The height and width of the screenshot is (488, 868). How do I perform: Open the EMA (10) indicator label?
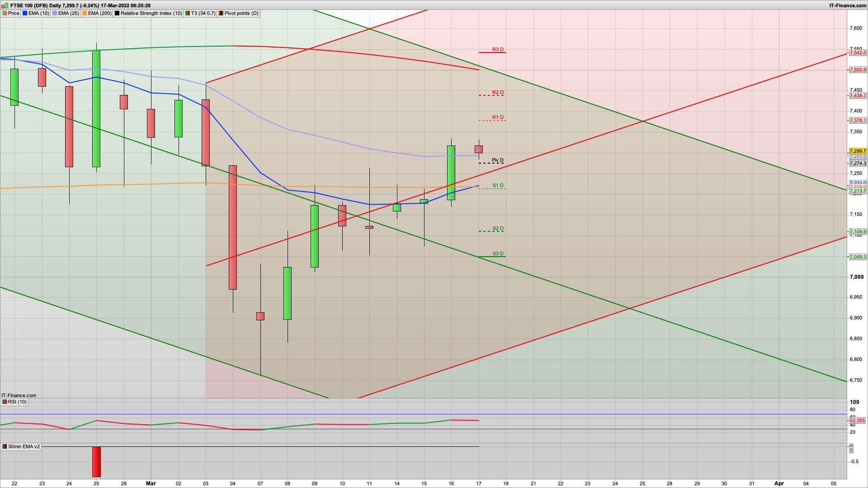pos(39,14)
